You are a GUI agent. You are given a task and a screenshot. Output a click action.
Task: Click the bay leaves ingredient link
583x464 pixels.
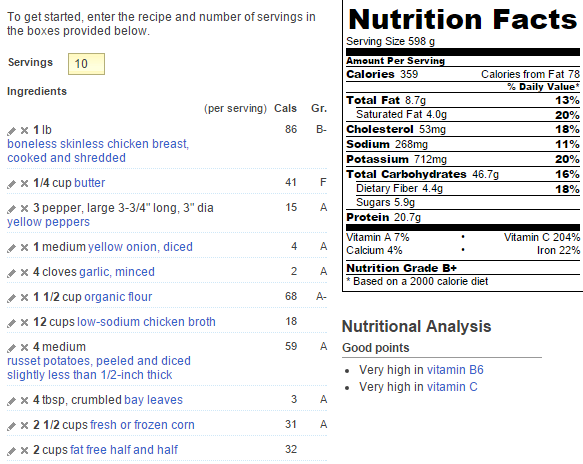(x=153, y=400)
